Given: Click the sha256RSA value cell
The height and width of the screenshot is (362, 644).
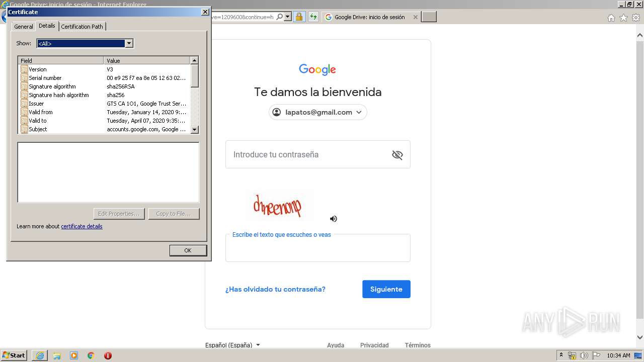Looking at the screenshot, I should (x=121, y=86).
